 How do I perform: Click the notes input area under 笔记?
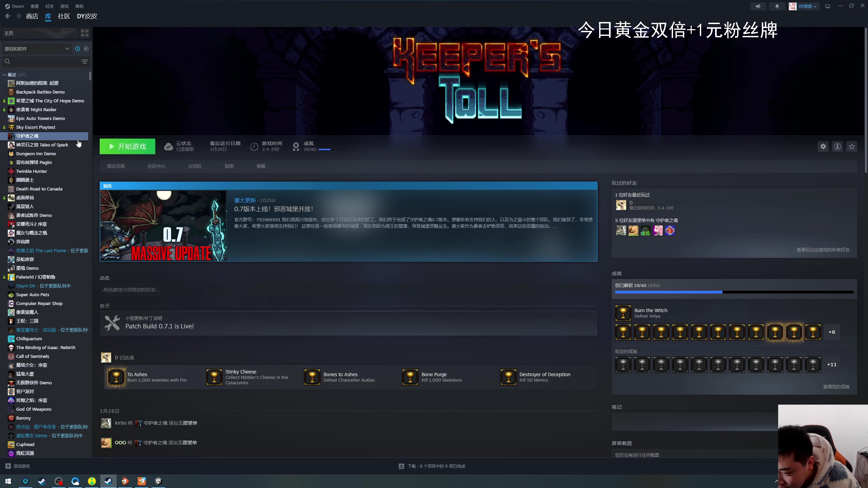pos(695,422)
